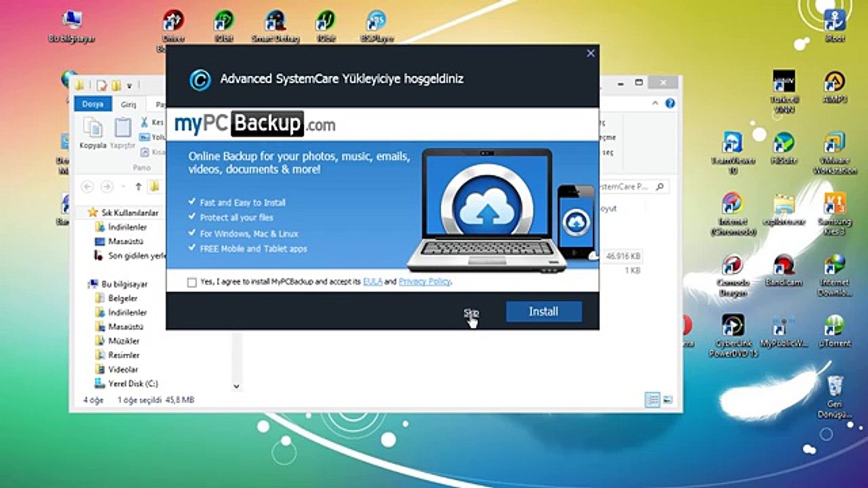Viewport: 868px width, 488px height.
Task: Click the Explorer up-arrow navigation icon
Action: (138, 186)
